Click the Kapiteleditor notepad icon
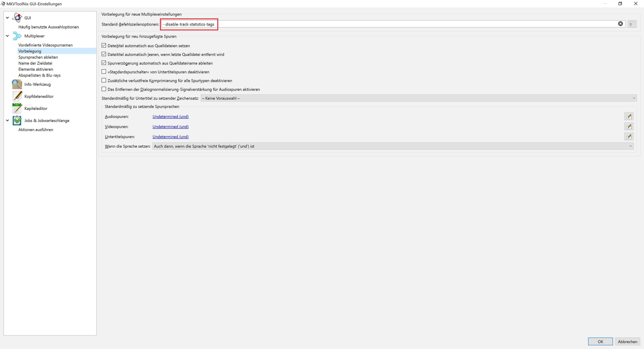This screenshot has width=644, height=349. coord(17,108)
